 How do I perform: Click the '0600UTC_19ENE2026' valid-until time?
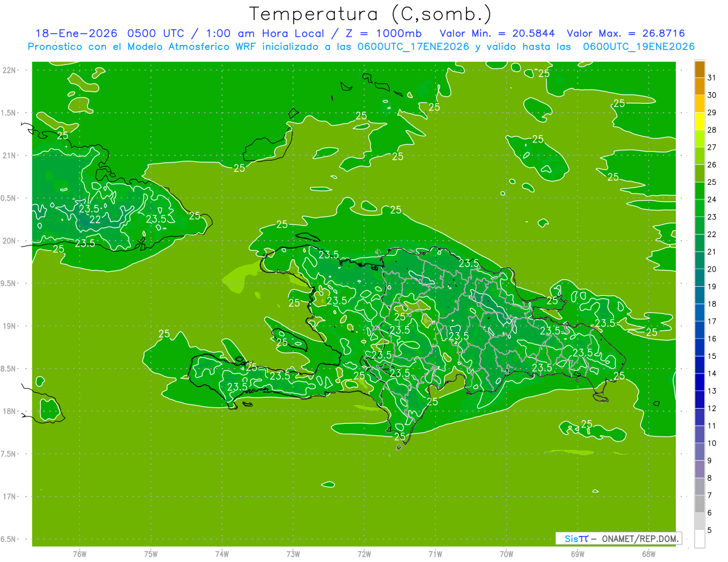pos(638,47)
